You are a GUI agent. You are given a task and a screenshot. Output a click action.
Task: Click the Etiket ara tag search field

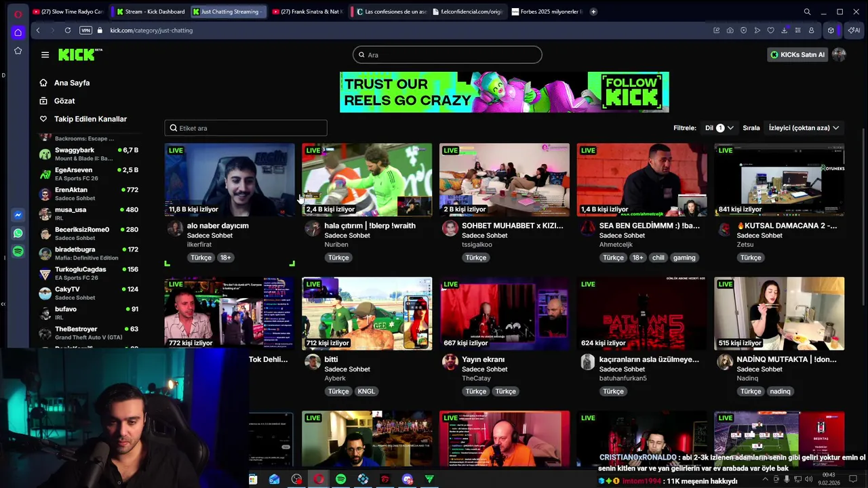click(x=245, y=128)
